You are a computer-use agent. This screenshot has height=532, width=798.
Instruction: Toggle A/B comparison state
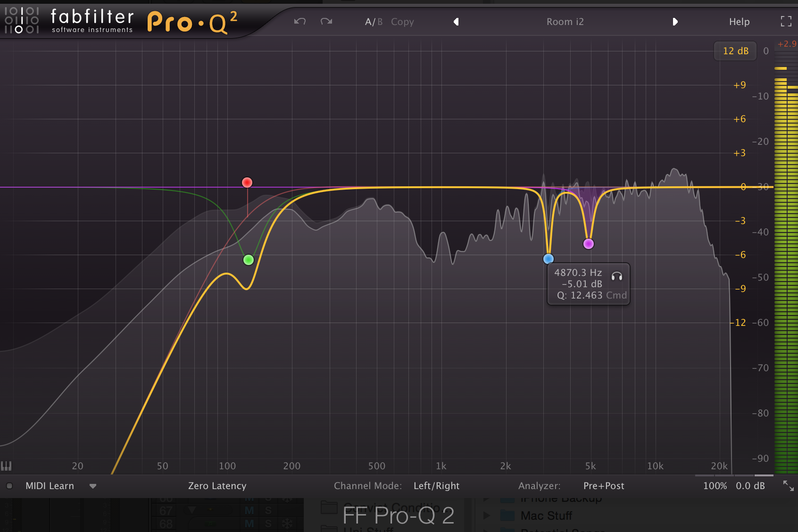pyautogui.click(x=374, y=22)
